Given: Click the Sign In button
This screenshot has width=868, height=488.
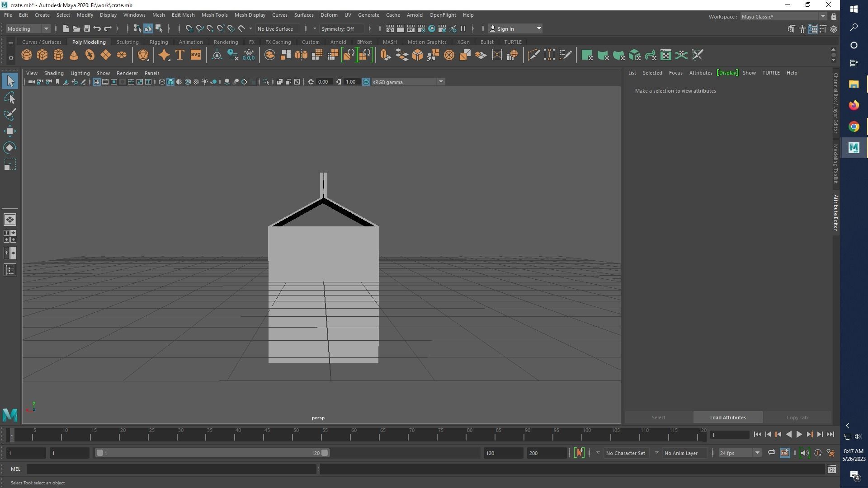Looking at the screenshot, I should point(505,28).
